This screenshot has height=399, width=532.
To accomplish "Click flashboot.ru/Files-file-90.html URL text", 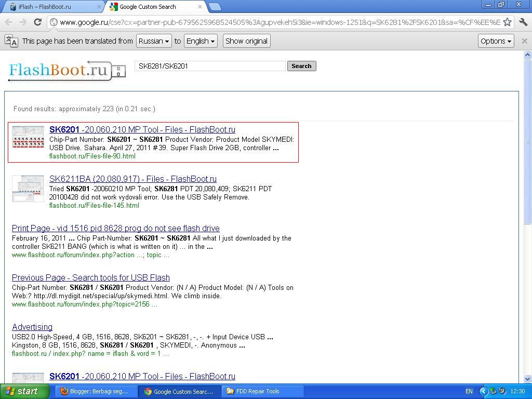I will coord(92,156).
